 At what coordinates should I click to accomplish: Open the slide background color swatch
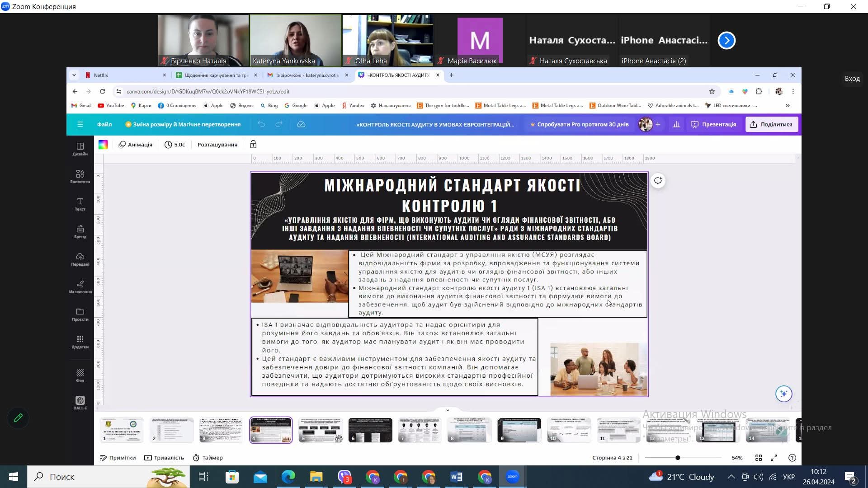click(103, 145)
